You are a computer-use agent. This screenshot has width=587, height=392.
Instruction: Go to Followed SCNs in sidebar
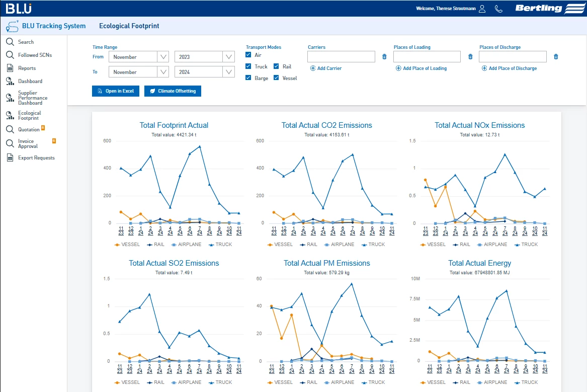35,55
